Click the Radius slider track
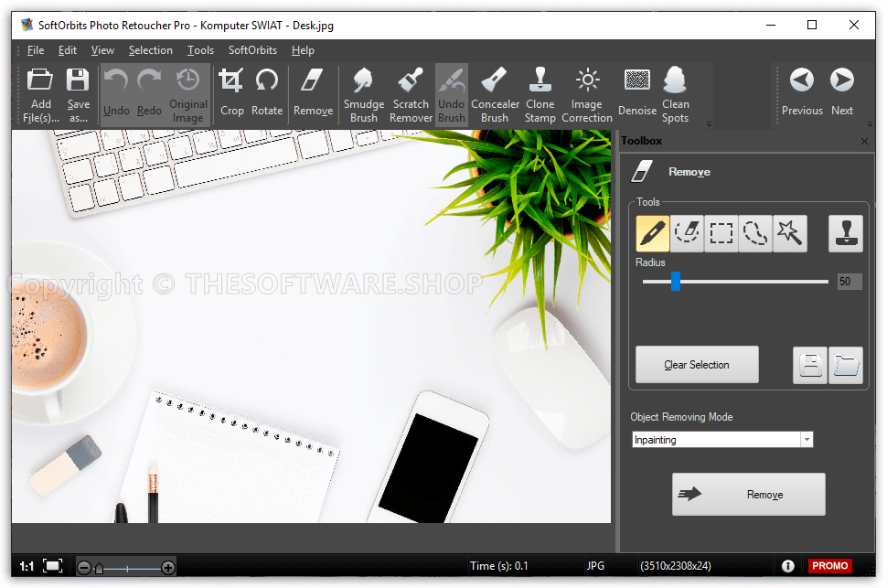Screen dimensions: 887x588 pyautogui.click(x=735, y=282)
